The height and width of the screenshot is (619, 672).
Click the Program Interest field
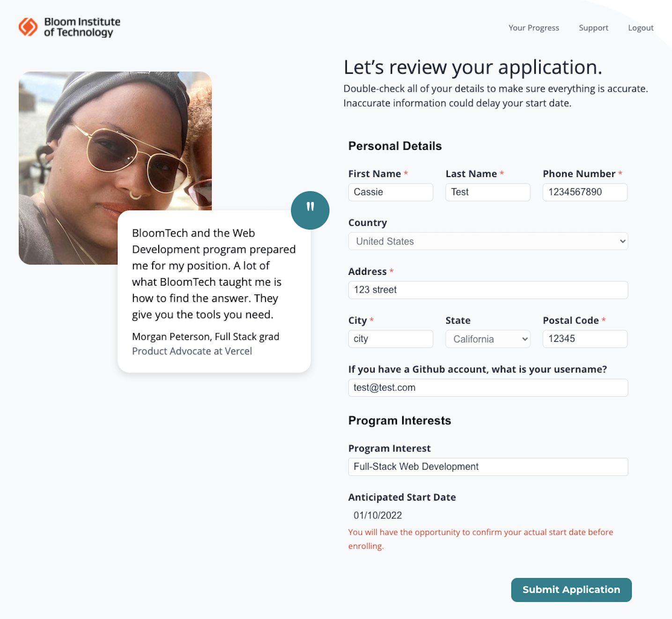tap(487, 467)
